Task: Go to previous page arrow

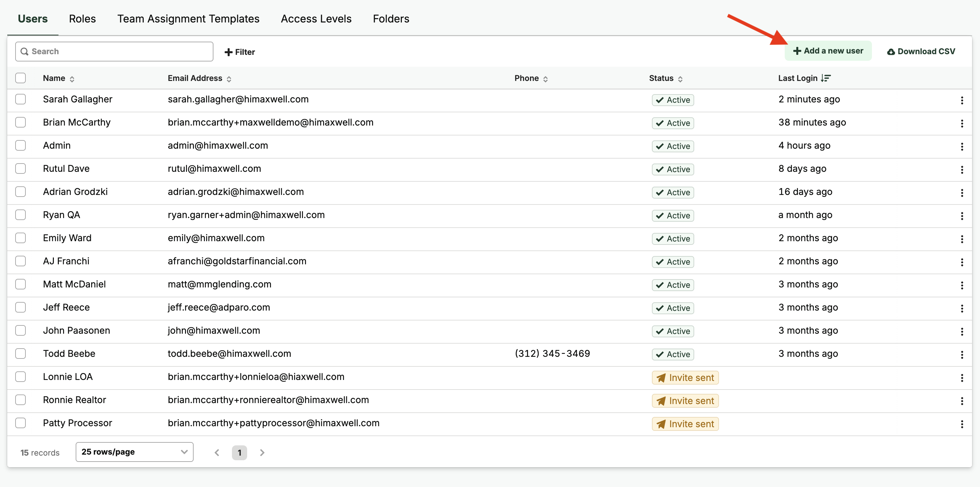Action: pyautogui.click(x=217, y=452)
